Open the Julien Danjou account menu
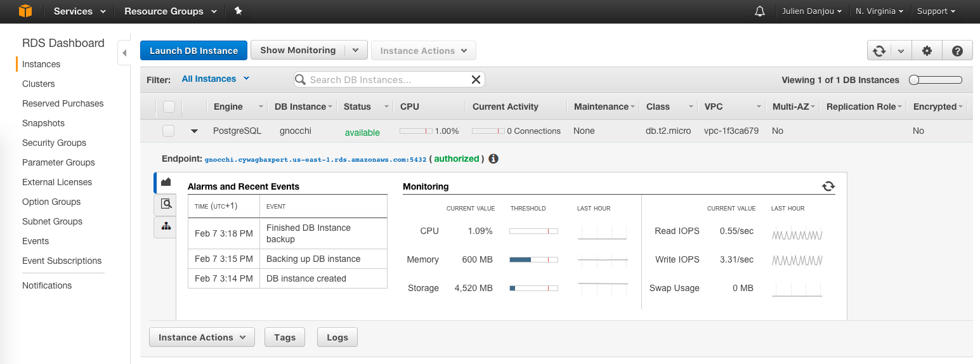The width and height of the screenshot is (980, 364). point(812,11)
